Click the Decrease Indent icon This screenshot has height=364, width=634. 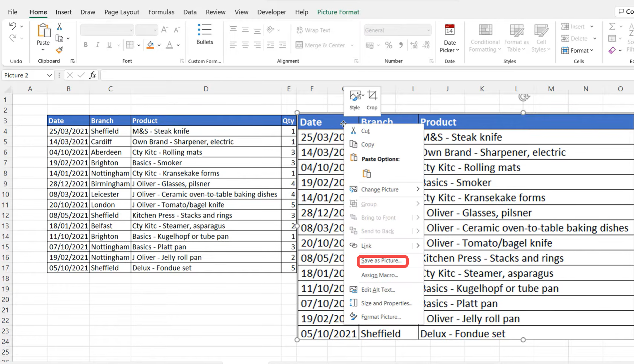pos(270,45)
